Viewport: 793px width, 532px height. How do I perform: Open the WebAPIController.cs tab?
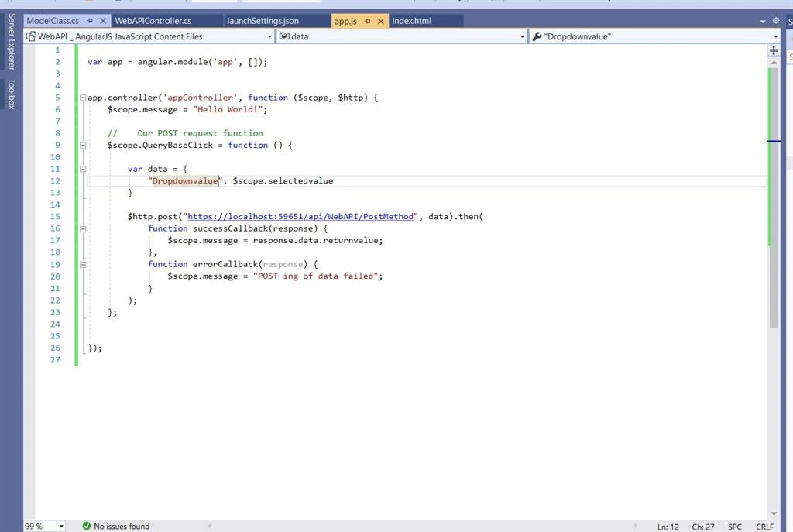tap(153, 21)
